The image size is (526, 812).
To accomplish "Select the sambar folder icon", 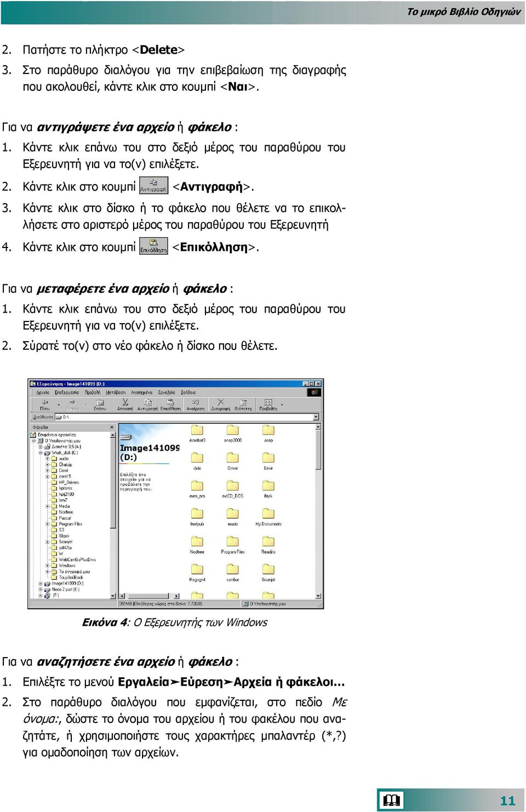I will point(233,569).
